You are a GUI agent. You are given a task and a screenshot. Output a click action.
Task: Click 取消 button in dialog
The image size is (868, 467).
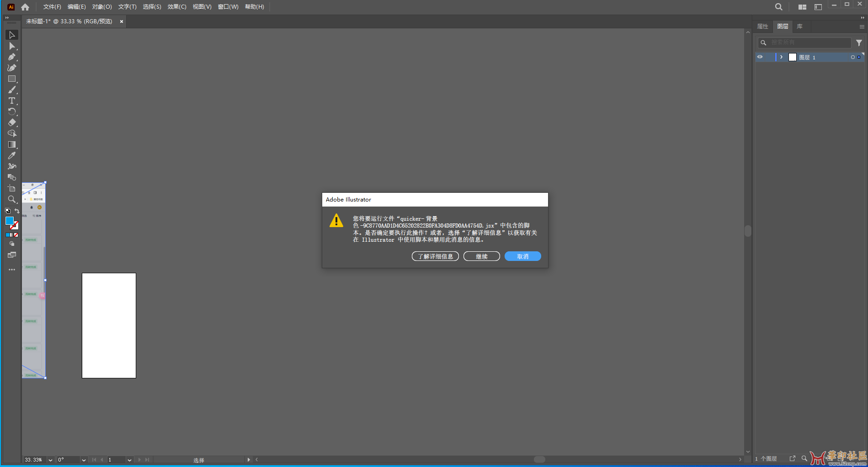(x=523, y=256)
